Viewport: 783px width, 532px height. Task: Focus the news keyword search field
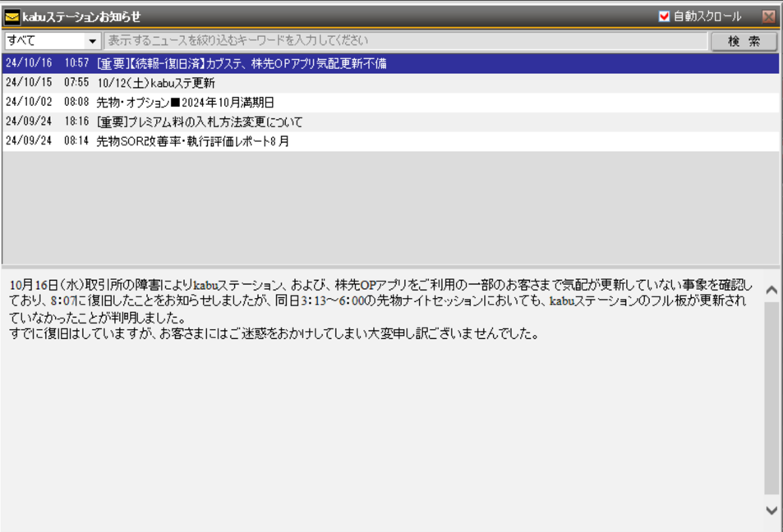pyautogui.click(x=407, y=41)
